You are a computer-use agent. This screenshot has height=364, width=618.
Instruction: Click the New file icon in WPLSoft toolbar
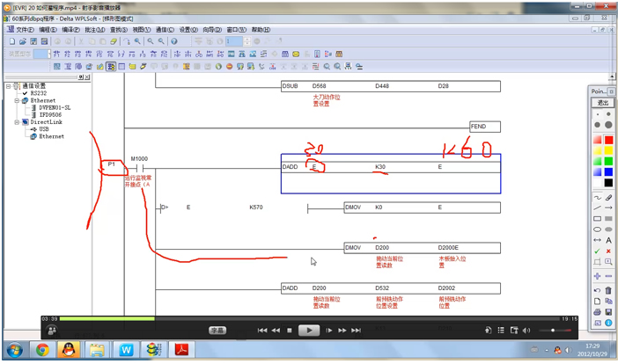(x=12, y=41)
